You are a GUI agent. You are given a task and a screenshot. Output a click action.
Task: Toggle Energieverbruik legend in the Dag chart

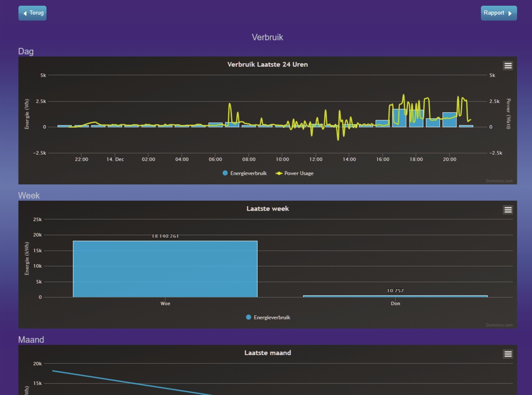click(x=245, y=173)
